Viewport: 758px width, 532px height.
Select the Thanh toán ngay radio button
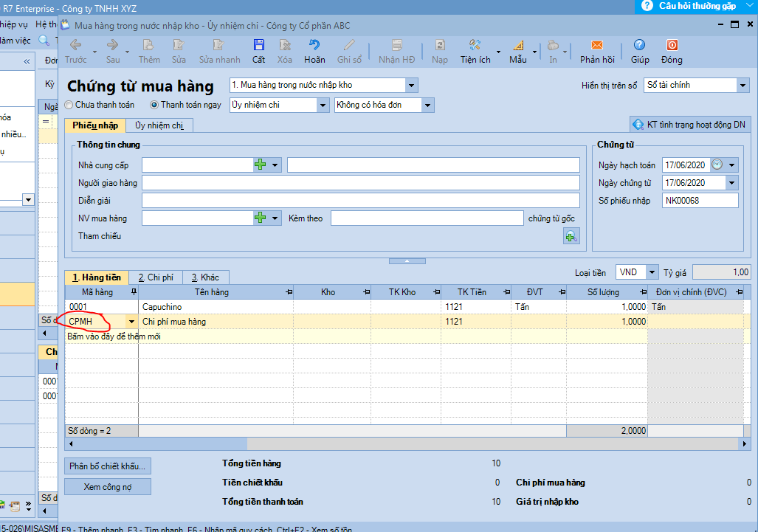pyautogui.click(x=154, y=106)
